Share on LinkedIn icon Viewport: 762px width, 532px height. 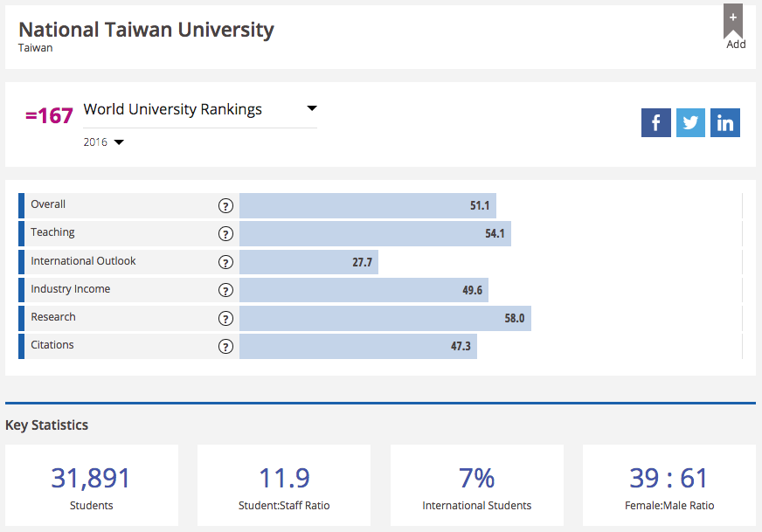point(725,122)
